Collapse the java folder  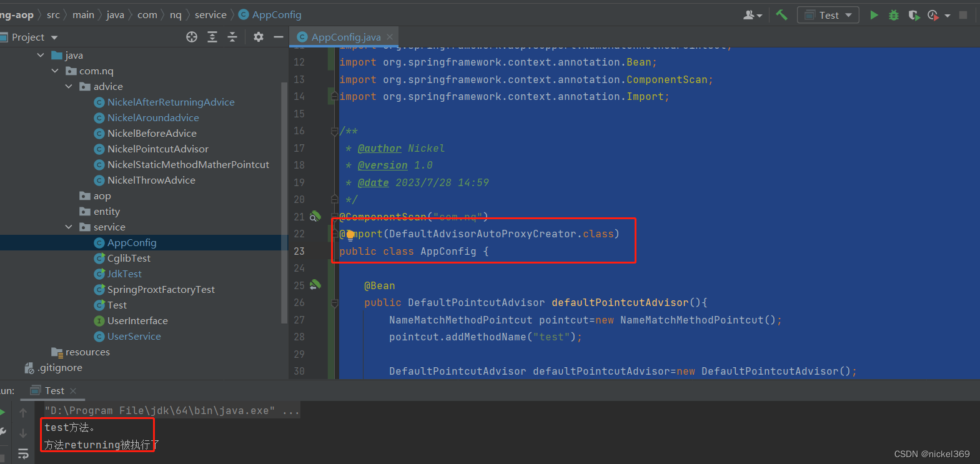[x=41, y=56]
